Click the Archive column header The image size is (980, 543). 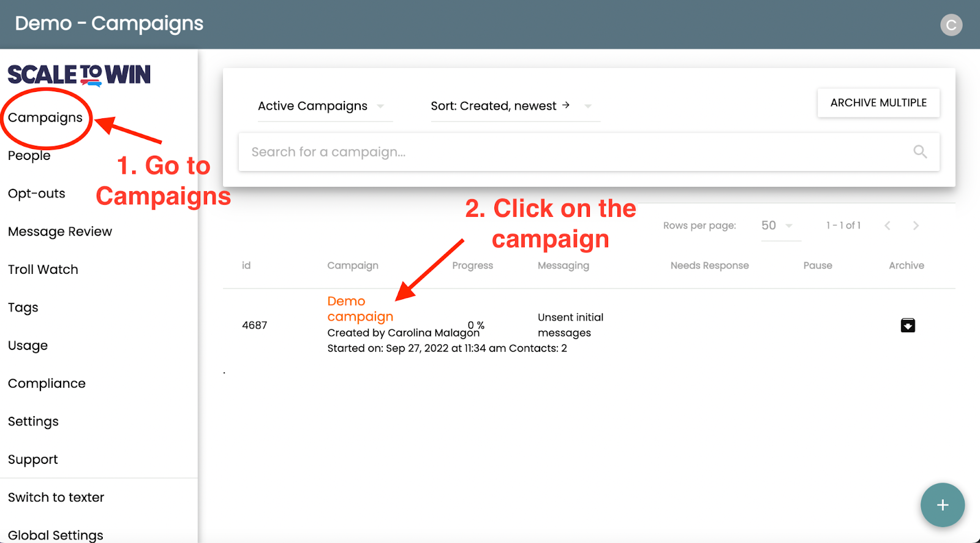[x=907, y=265]
